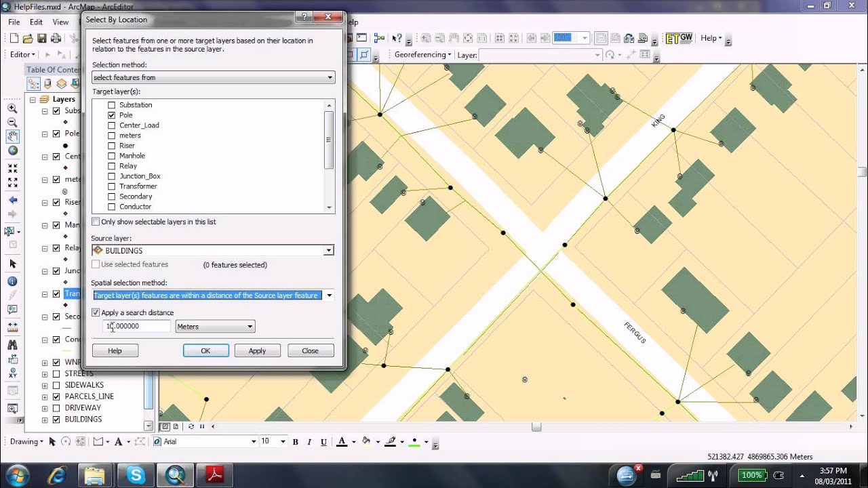Viewport: 868px width, 488px height.
Task: Click the fill color paint bucket
Action: 366,442
